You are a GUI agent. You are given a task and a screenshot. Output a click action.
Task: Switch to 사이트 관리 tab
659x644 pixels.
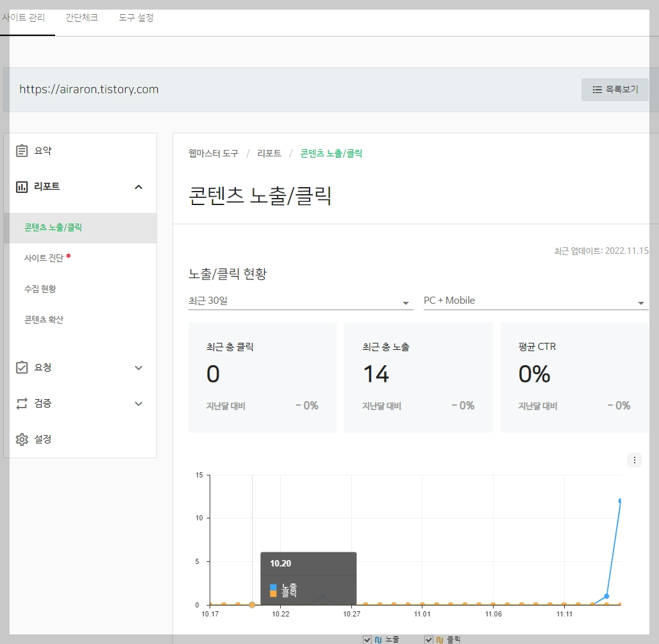coord(23,18)
